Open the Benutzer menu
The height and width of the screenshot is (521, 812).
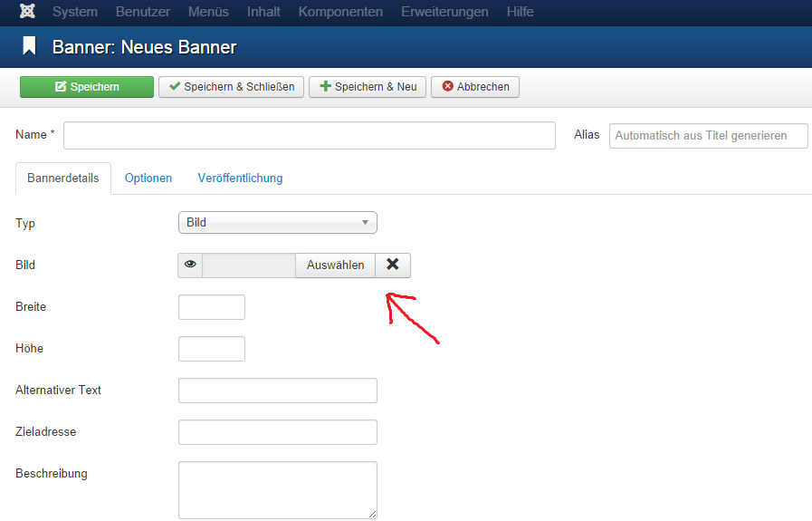(x=143, y=12)
